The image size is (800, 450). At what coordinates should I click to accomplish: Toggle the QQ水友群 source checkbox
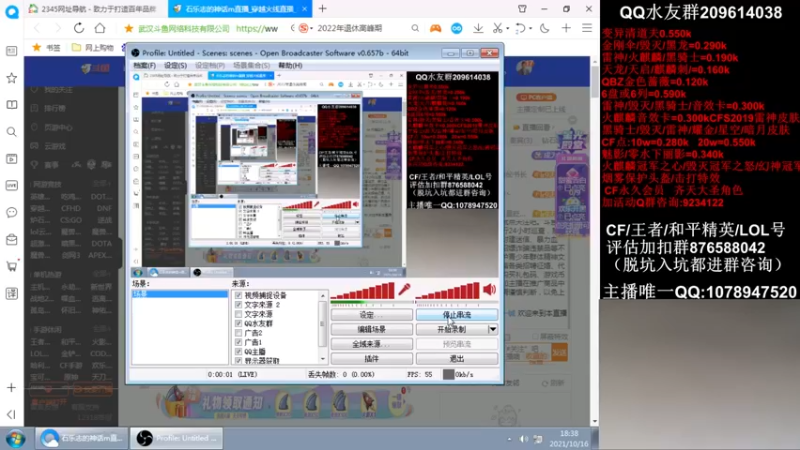tap(238, 323)
